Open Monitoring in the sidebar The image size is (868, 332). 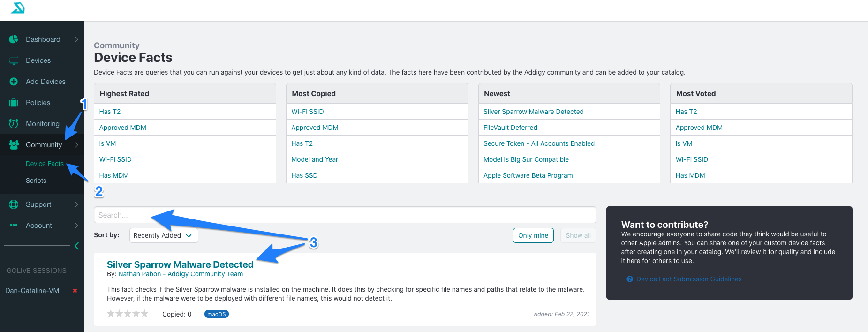pos(43,124)
